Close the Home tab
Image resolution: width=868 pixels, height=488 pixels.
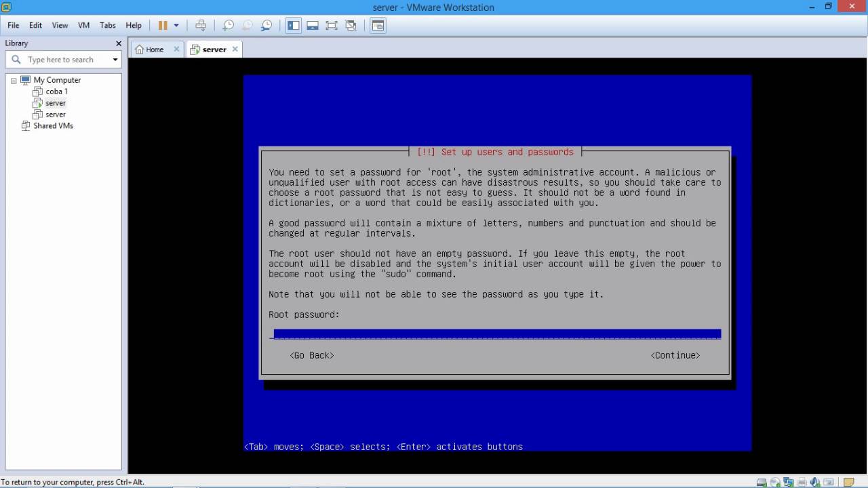click(176, 49)
